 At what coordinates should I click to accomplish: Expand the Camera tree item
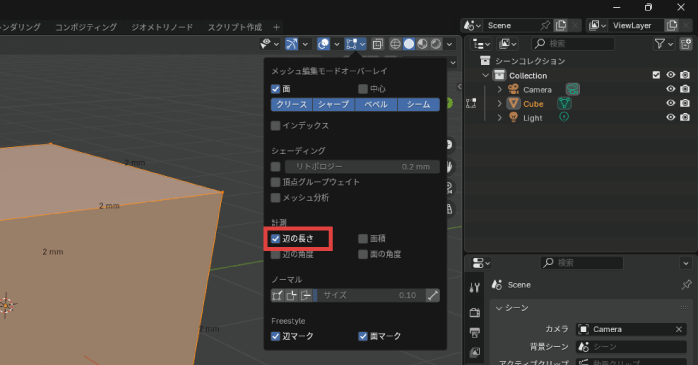pos(499,89)
